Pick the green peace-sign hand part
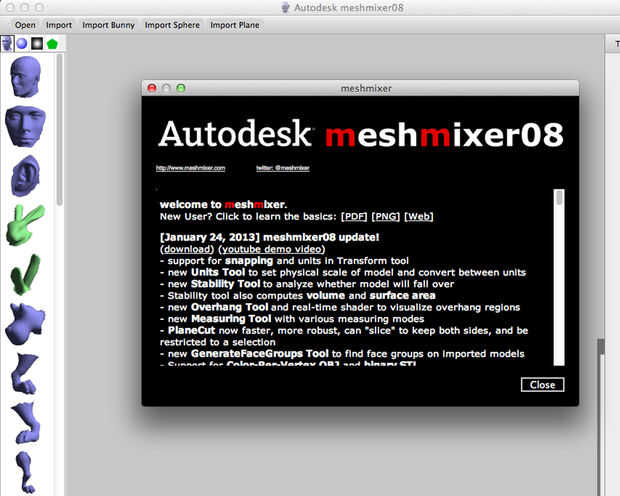 click(25, 225)
